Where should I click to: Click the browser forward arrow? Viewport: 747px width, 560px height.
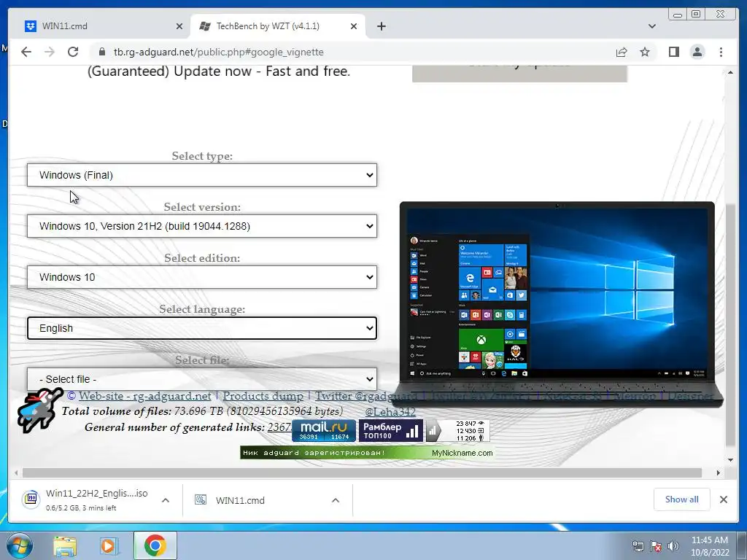tap(50, 52)
